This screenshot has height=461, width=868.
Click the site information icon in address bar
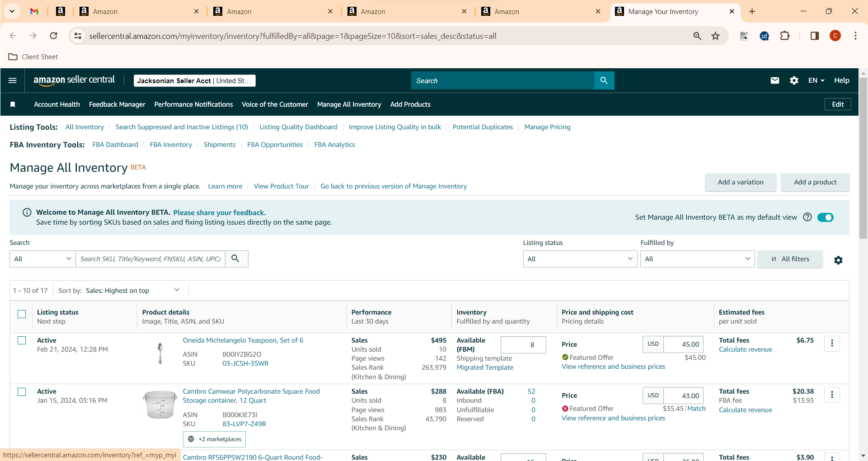pyautogui.click(x=78, y=36)
